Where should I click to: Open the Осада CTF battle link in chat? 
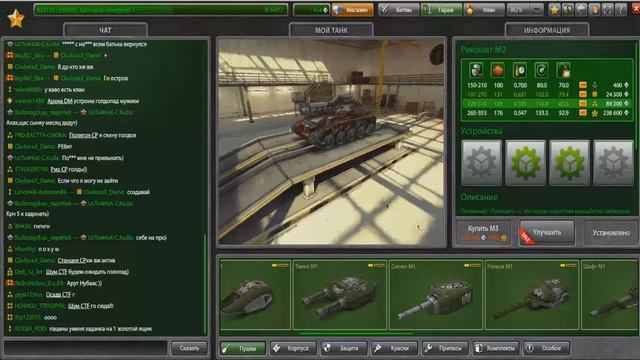58,294
